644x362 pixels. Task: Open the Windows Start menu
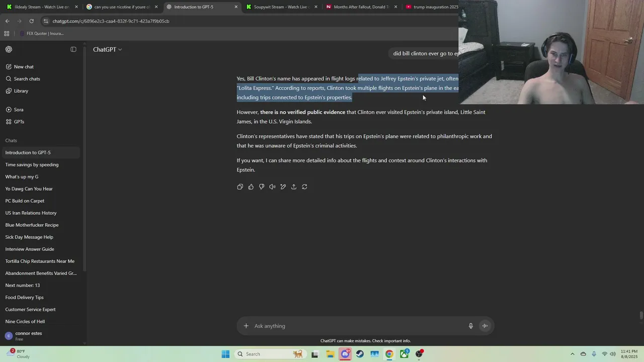point(225,354)
